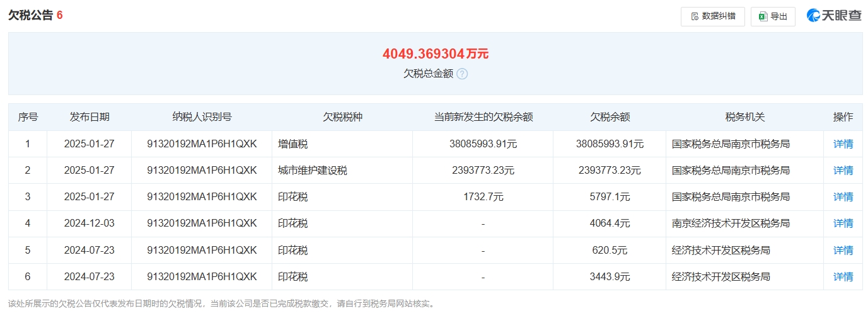Click the 欠税总金额 label
The image size is (868, 316).
click(x=429, y=74)
